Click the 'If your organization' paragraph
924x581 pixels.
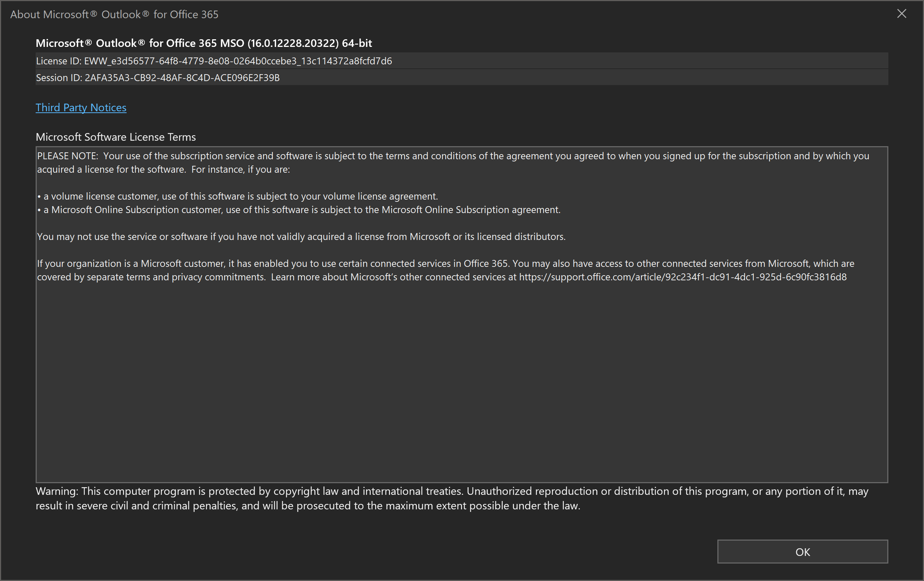pyautogui.click(x=445, y=264)
